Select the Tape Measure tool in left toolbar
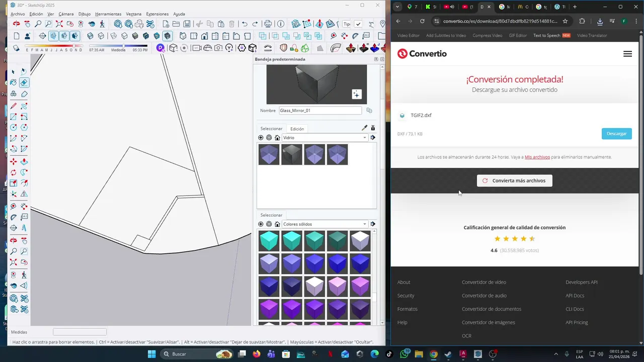Image resolution: width=644 pixels, height=362 pixels. 13,206
